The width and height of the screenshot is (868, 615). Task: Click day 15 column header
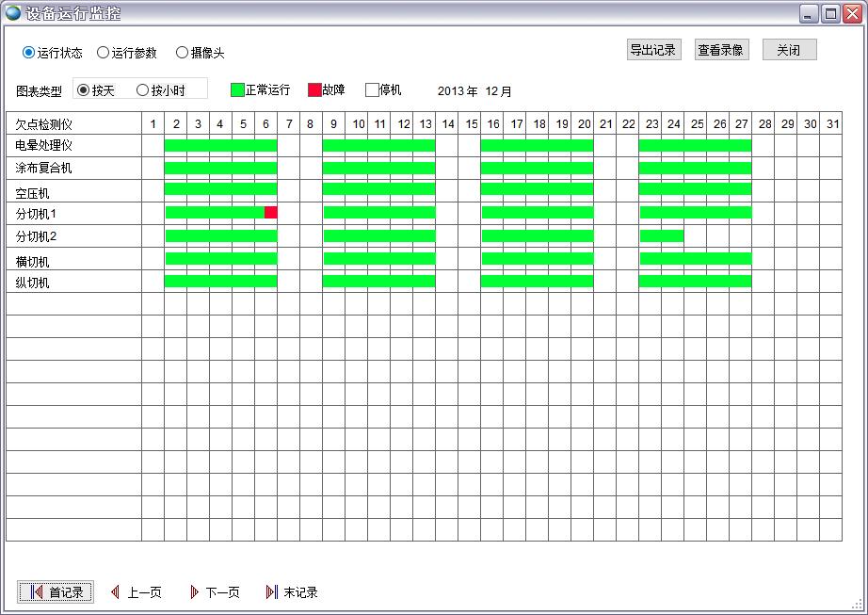click(x=471, y=123)
